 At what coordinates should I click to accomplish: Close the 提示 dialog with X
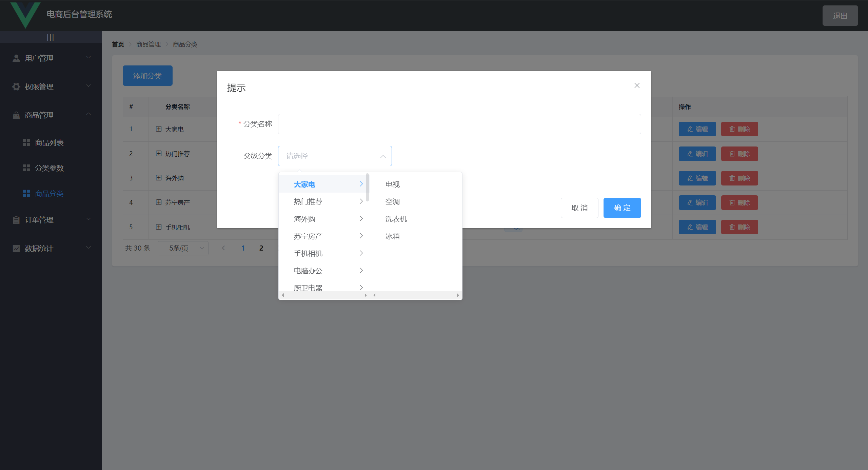(x=637, y=85)
